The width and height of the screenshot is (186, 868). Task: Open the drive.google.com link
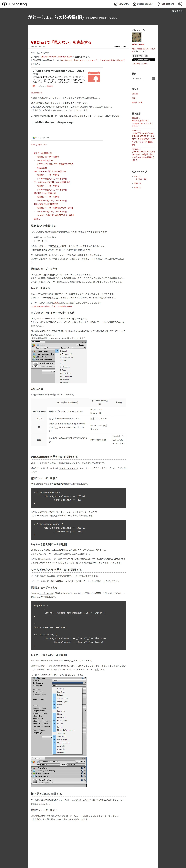(x=39, y=145)
